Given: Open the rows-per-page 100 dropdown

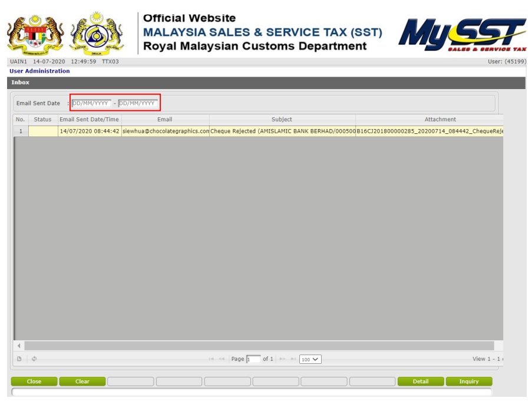Looking at the screenshot, I should click(x=310, y=359).
